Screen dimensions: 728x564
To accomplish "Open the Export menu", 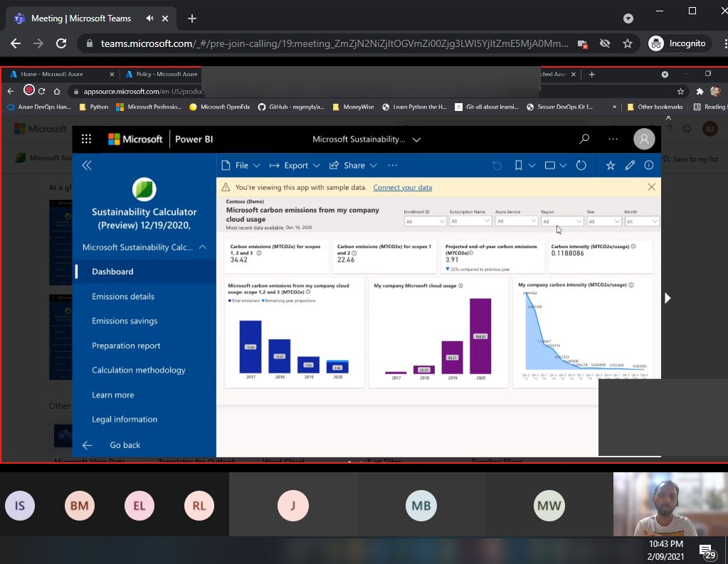I will 295,165.
